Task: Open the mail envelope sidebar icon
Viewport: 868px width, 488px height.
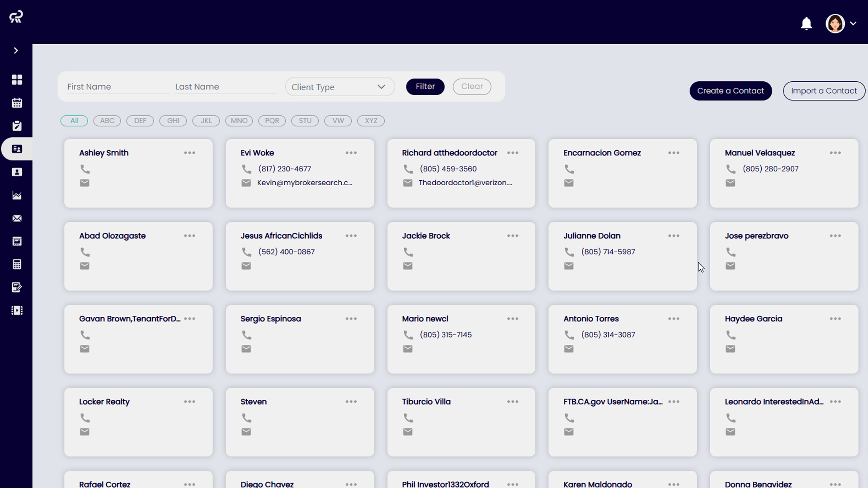Action: click(x=17, y=218)
